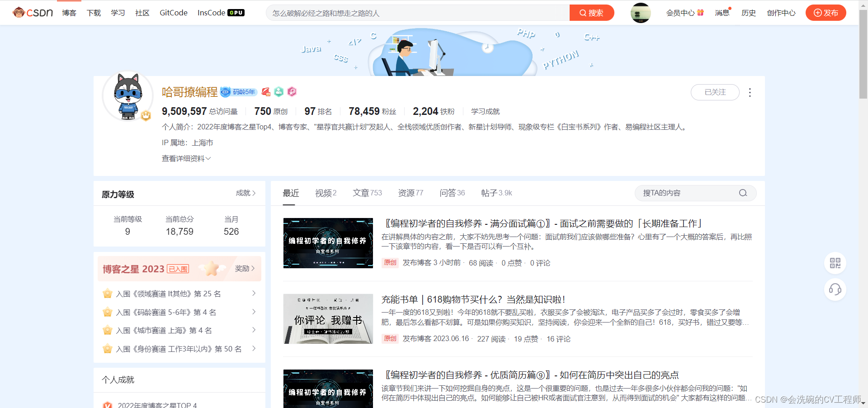Click trophy icon for 领域赛道 It其他 row

tap(108, 294)
